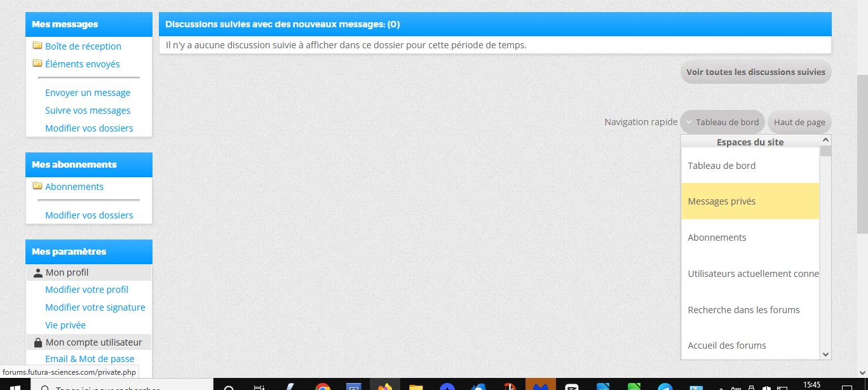Go to Vie privée settings
Viewport: 868px width, 390px height.
click(65, 325)
